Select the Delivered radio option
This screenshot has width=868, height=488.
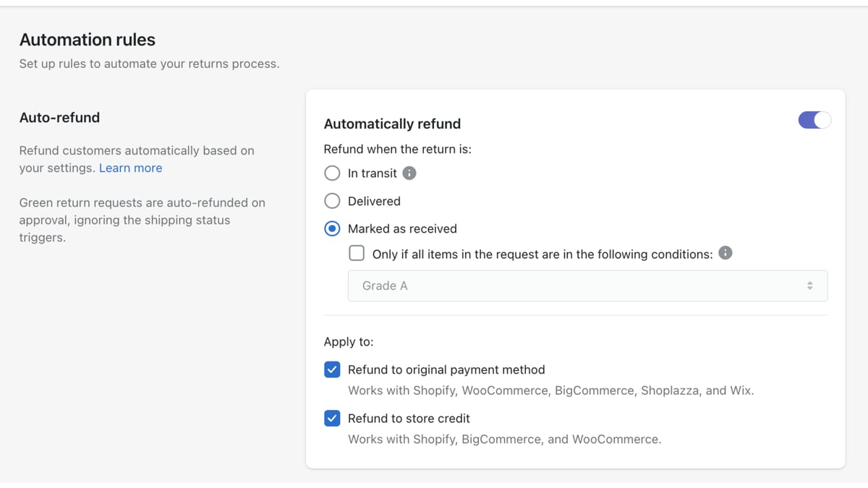click(332, 201)
